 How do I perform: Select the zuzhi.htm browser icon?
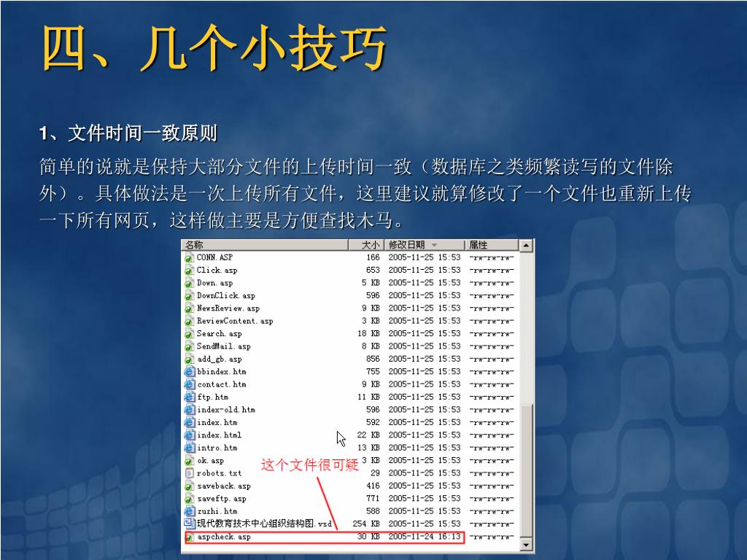tap(189, 511)
